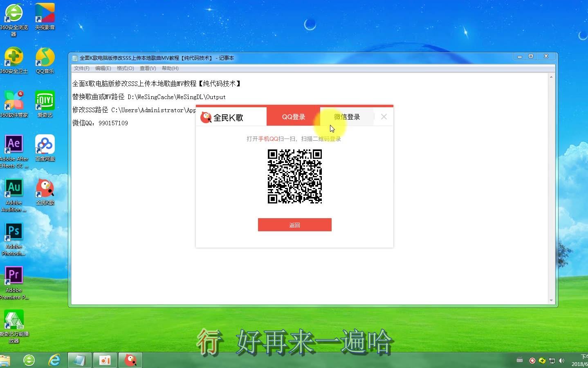
Task: Close the 全民K歌 login dialog
Action: pyautogui.click(x=384, y=117)
